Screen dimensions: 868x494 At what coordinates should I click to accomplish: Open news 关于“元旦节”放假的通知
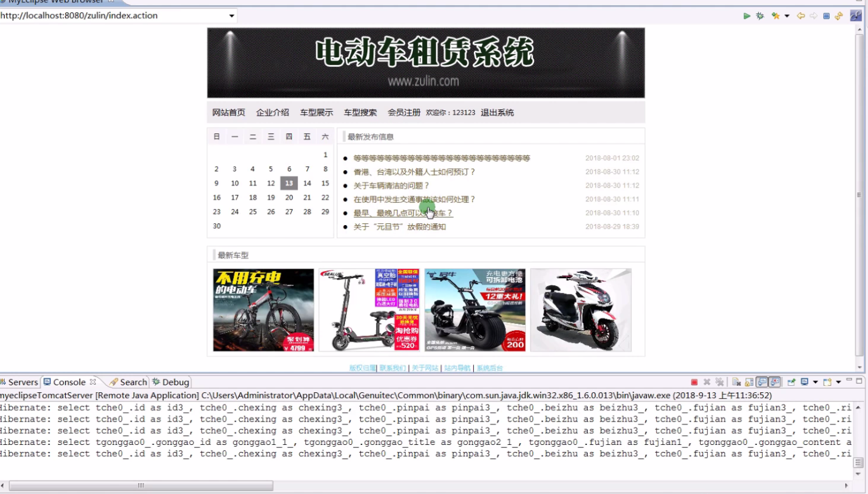pyautogui.click(x=399, y=227)
